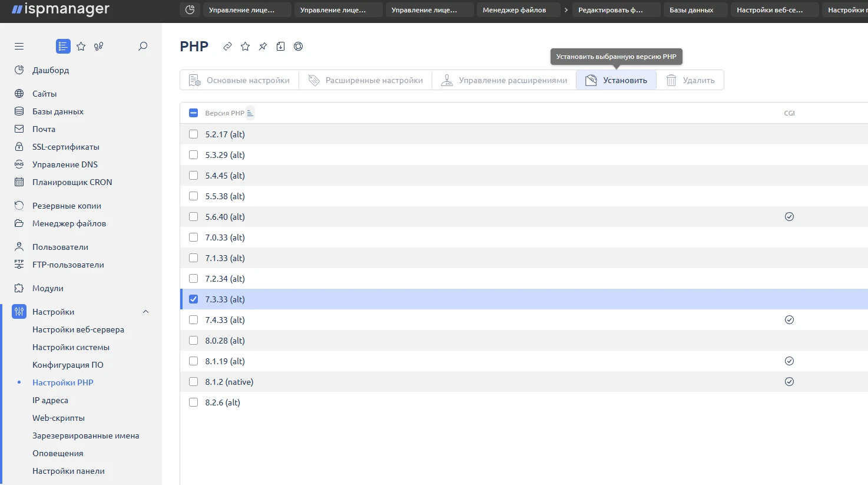The image size is (868, 485).
Task: Add PHP page to favorites star
Action: tap(245, 47)
